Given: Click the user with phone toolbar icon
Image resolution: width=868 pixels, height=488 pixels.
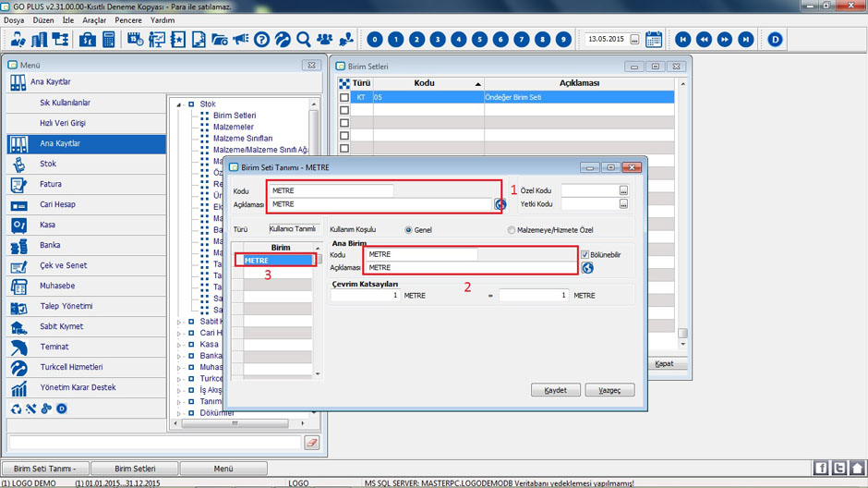Looking at the screenshot, I should (18, 40).
